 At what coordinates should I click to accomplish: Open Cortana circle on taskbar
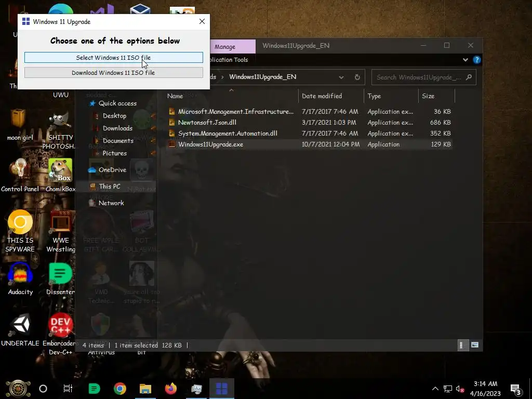(x=43, y=389)
